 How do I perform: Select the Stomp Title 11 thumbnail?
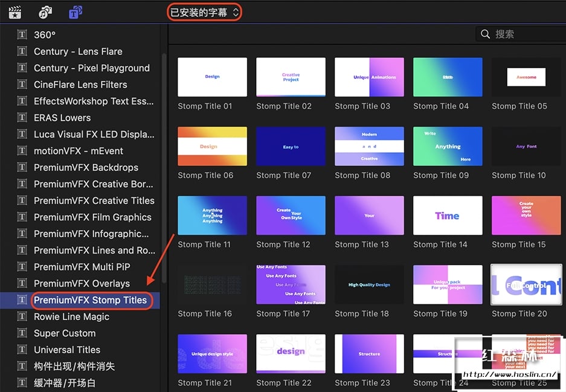pyautogui.click(x=212, y=216)
